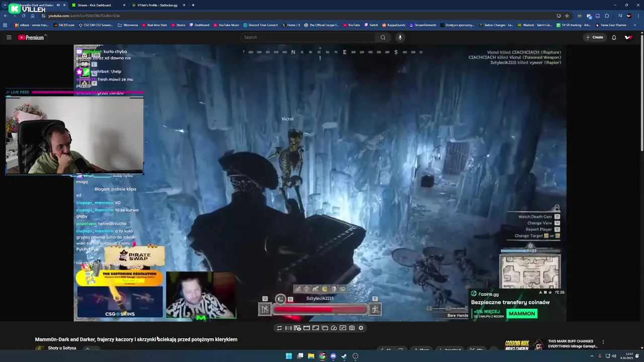Bookmark this page with star icon

pyautogui.click(x=567, y=16)
